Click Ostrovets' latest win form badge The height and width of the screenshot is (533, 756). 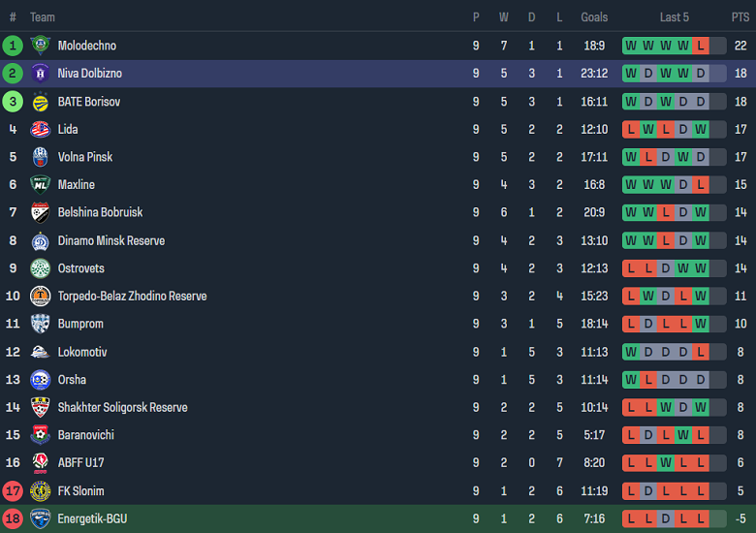pos(701,268)
